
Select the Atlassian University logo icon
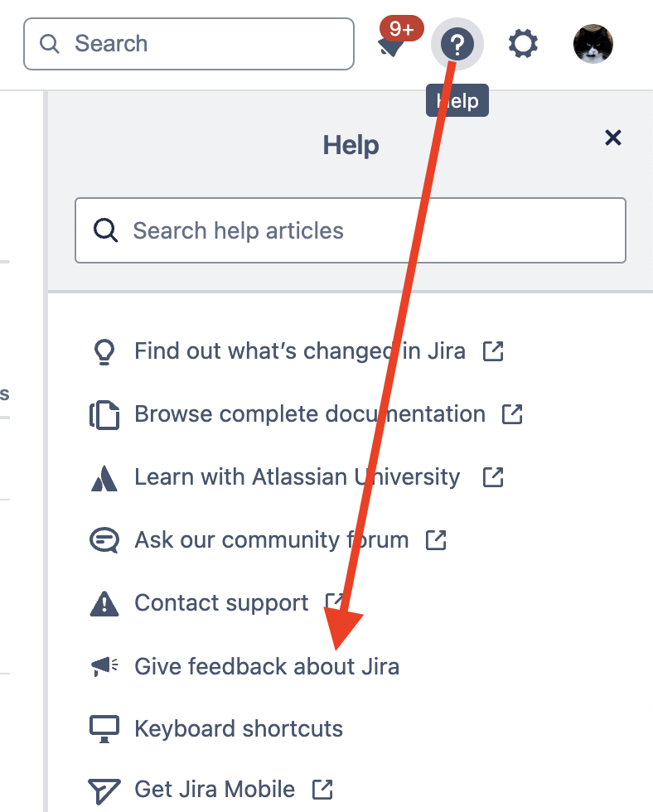point(104,476)
